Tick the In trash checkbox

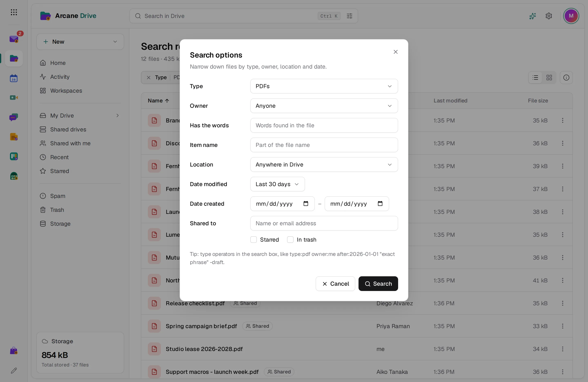pos(290,240)
